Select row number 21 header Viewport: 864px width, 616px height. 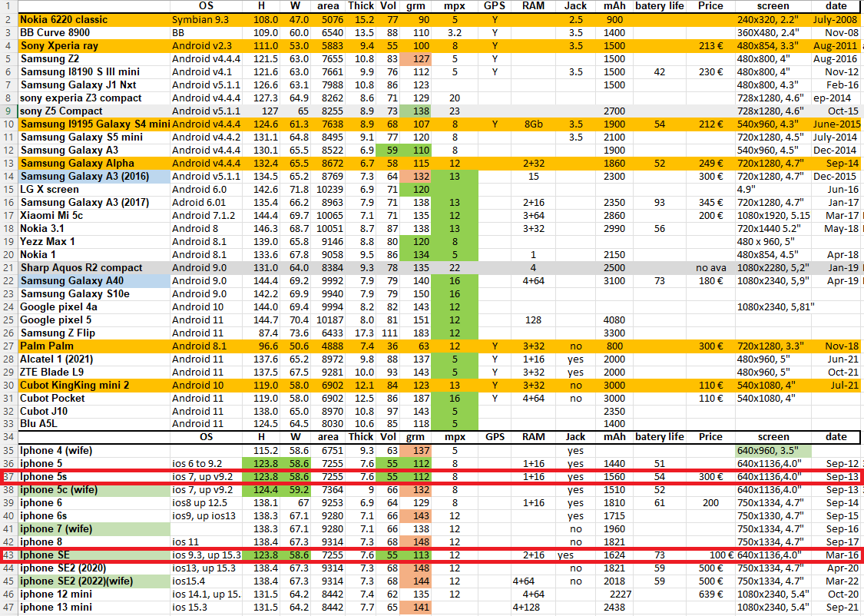(x=8, y=268)
